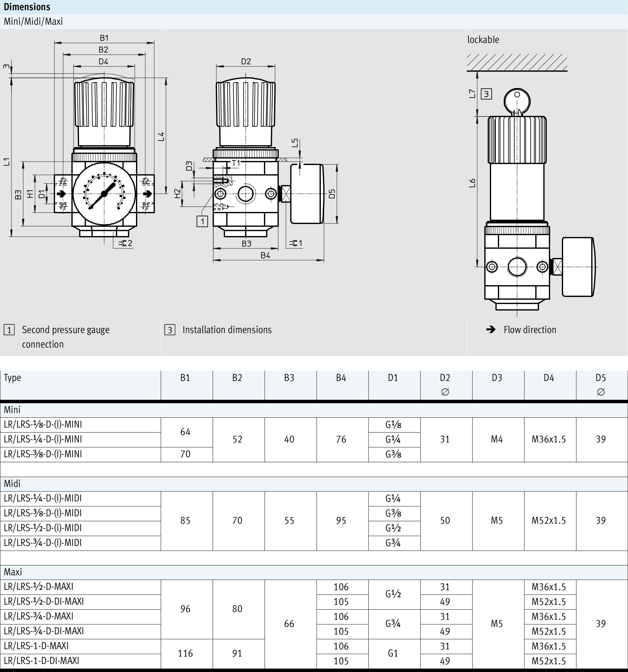Click the boxed number 3 legend icon
This screenshot has height=672, width=628.
pos(170,330)
